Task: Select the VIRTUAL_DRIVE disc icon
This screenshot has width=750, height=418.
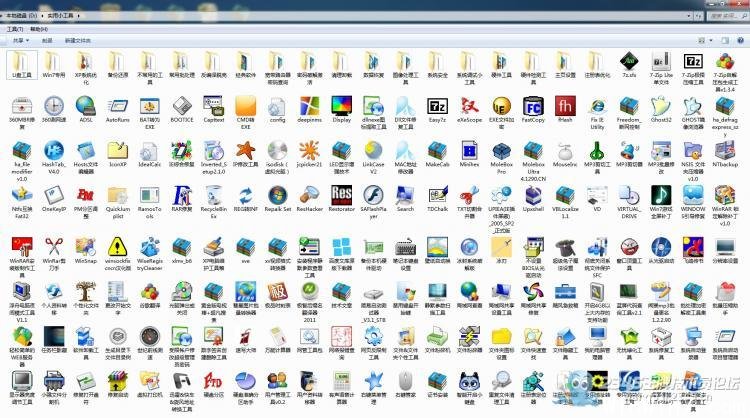Action: (629, 196)
